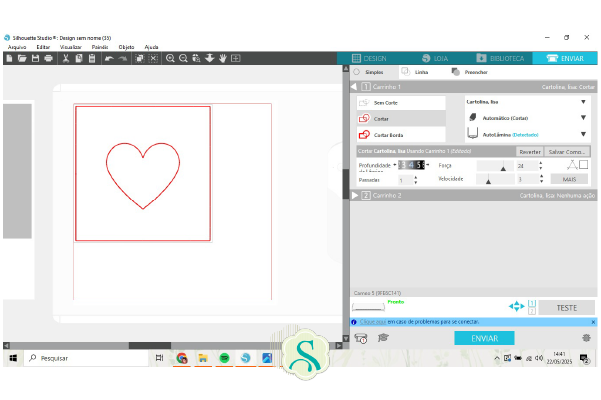
Task: Increase the Passadas count stepper
Action: (x=416, y=177)
